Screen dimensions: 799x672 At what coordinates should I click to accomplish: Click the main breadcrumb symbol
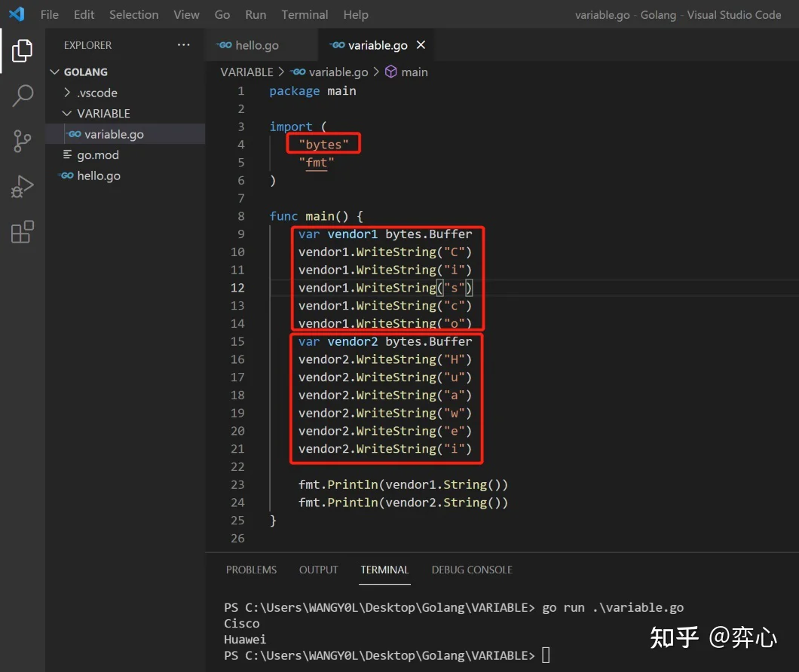point(415,72)
